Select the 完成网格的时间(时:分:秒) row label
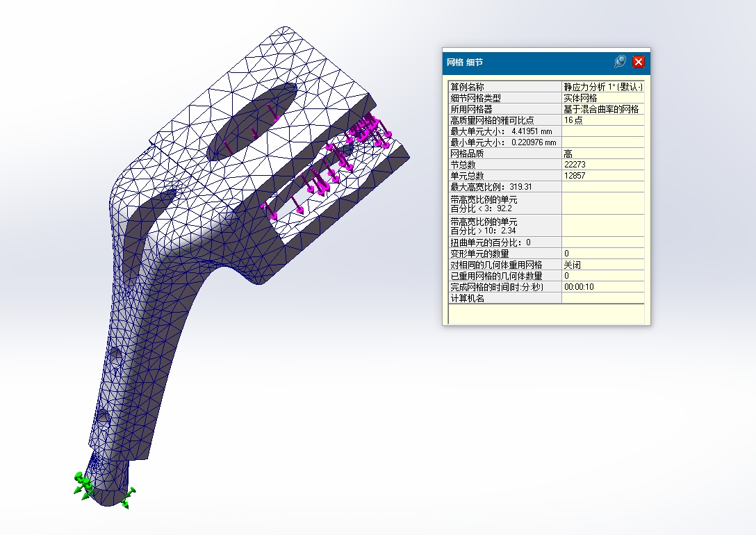The image size is (756, 535). coord(504,287)
